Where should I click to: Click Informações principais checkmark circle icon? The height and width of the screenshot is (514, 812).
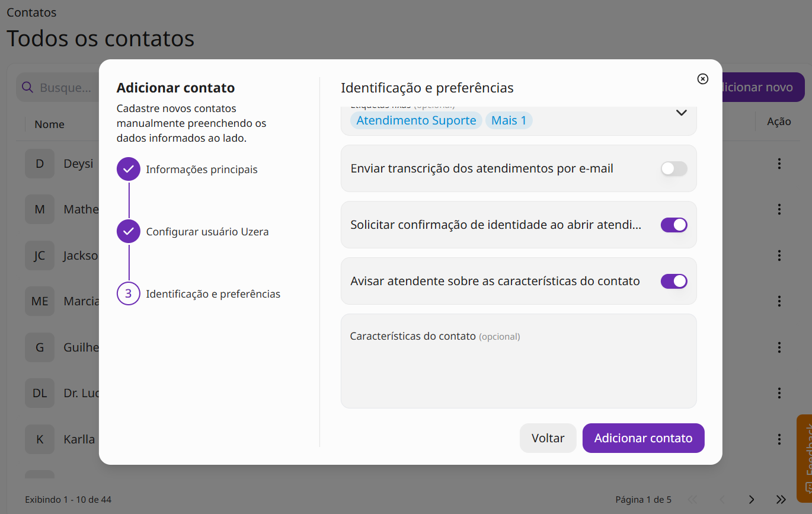129,170
